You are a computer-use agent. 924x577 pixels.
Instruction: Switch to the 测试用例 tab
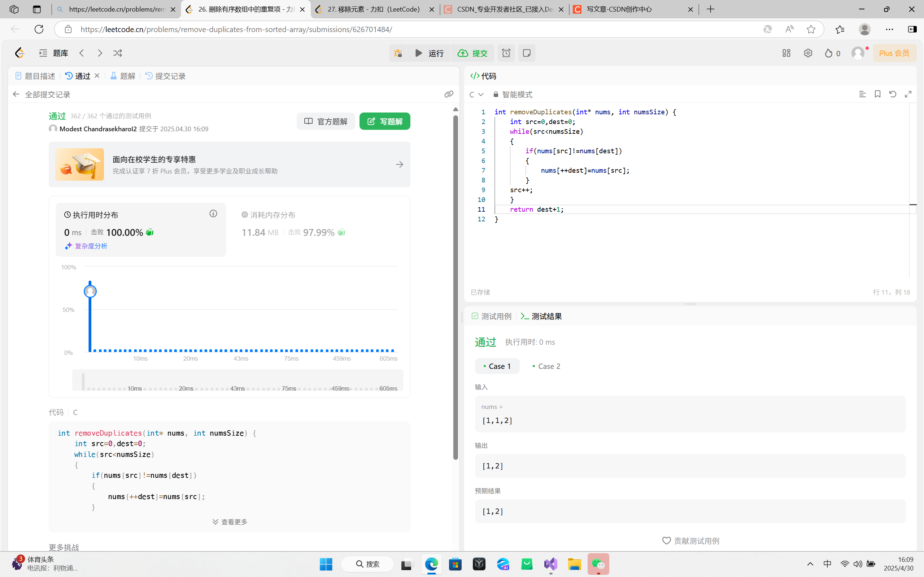(x=492, y=316)
